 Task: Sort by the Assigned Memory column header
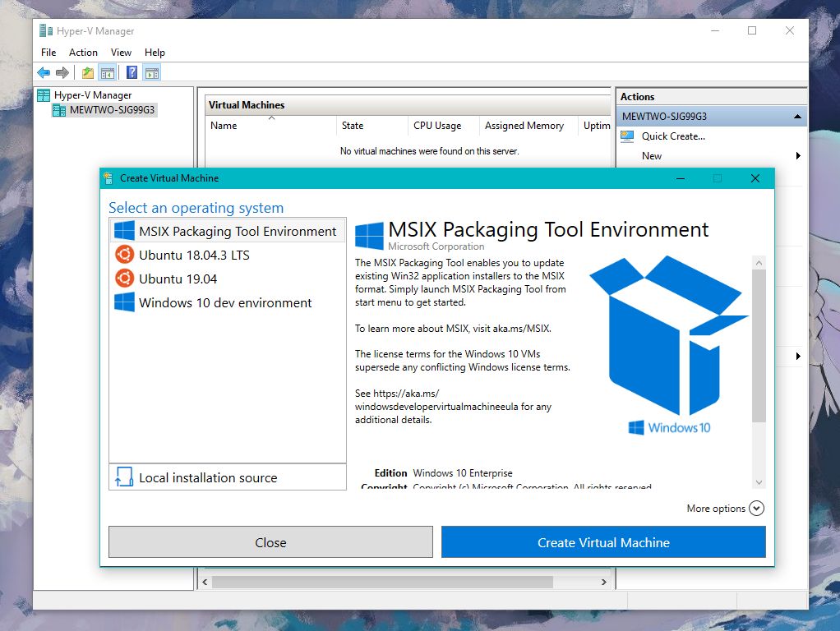528,126
